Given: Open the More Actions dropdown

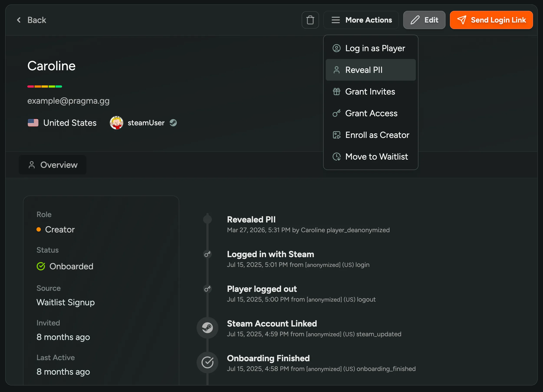Looking at the screenshot, I should (x=361, y=20).
